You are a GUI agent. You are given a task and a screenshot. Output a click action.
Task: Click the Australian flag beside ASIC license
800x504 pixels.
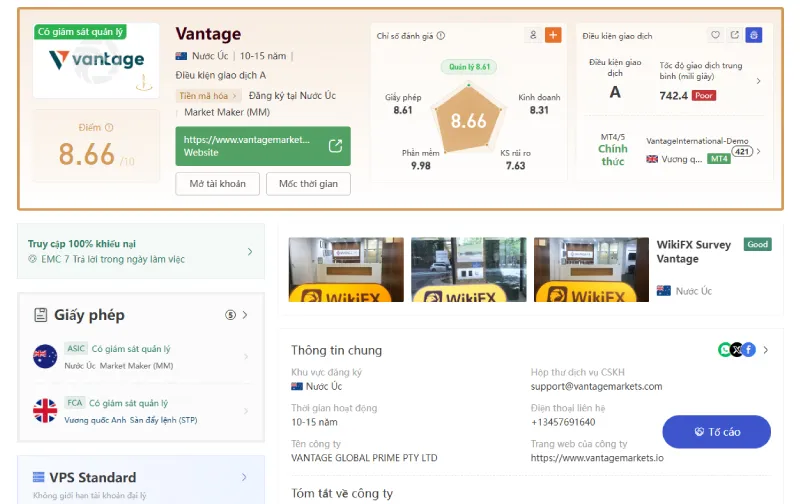point(45,356)
